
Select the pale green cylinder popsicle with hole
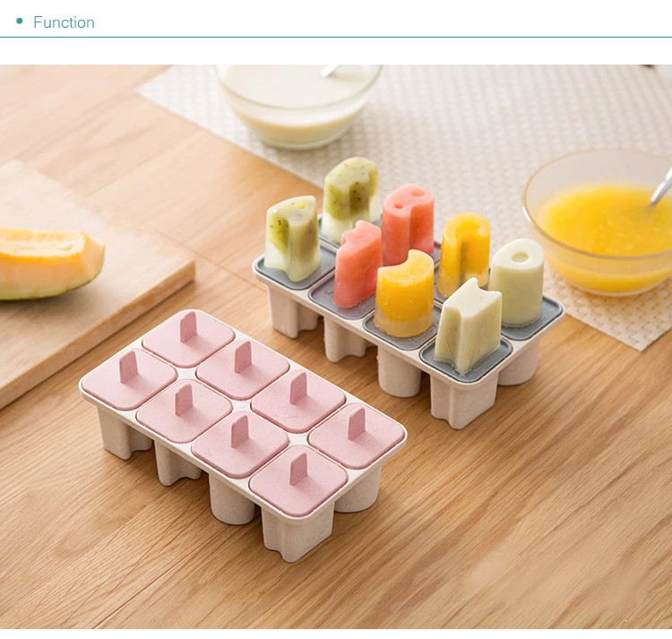click(x=517, y=281)
